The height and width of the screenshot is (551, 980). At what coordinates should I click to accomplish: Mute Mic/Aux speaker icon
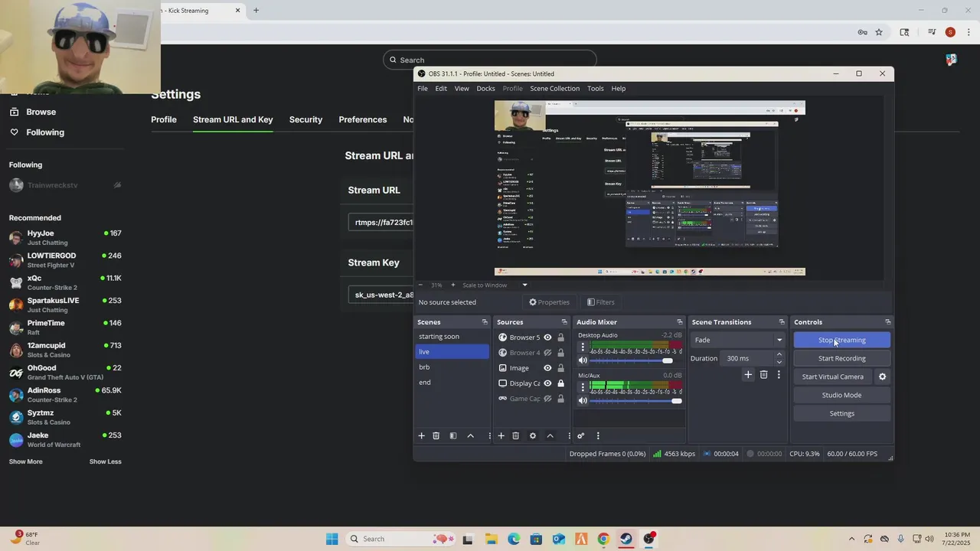(583, 400)
